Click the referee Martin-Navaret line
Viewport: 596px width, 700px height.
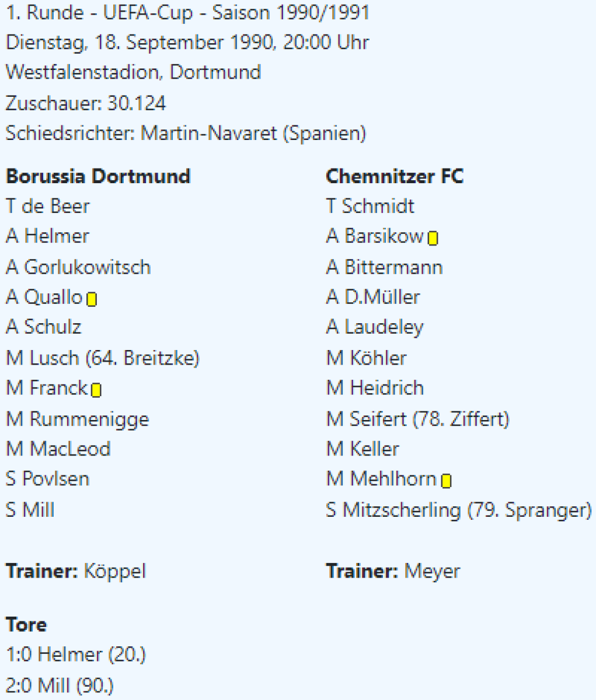pos(186,134)
